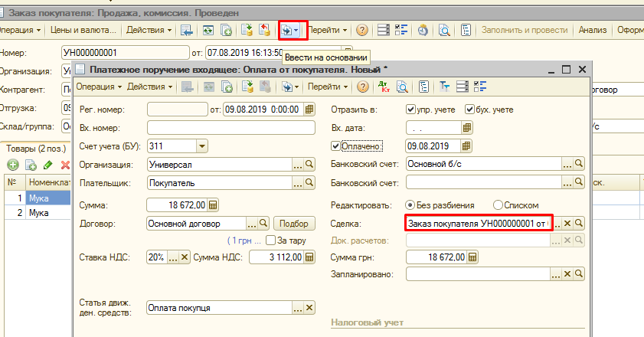Image resolution: width=644 pixels, height=337 pixels.
Task: Open calendar next to Вх. дата field
Action: click(466, 128)
